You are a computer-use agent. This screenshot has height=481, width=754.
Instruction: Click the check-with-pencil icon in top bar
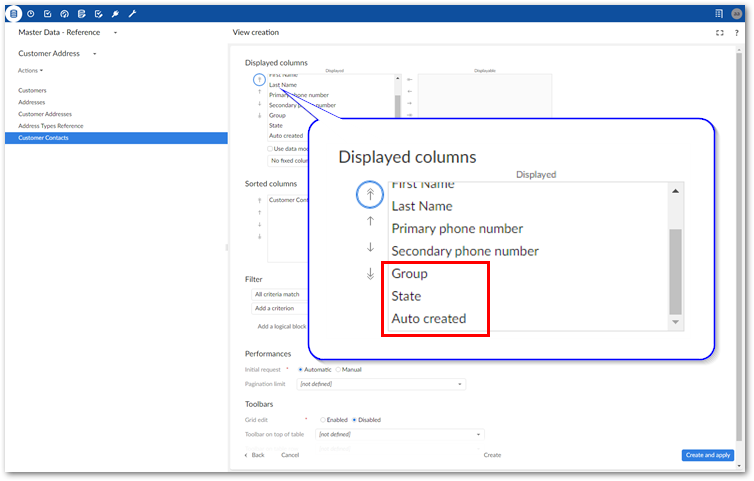pyautogui.click(x=99, y=14)
